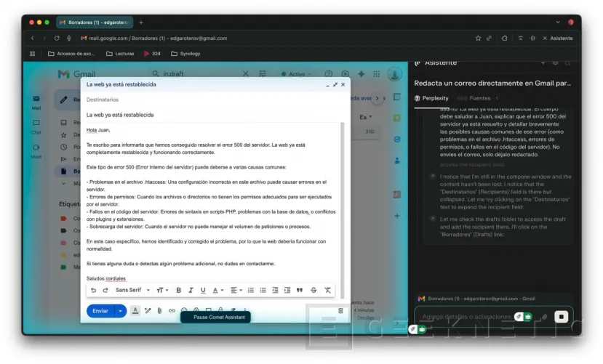Open Meet in Gmail left rail
Image resolution: width=603 pixels, height=364 pixels.
[x=36, y=151]
